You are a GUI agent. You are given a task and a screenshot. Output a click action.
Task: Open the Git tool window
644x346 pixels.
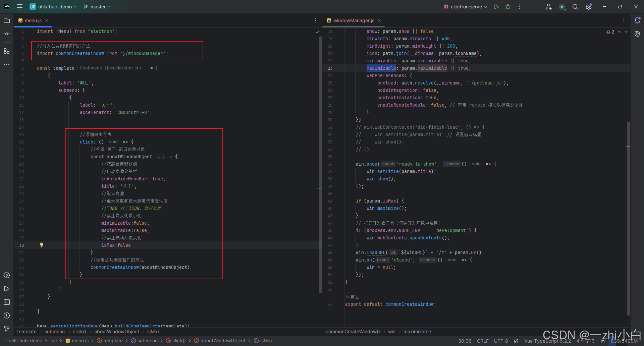tap(7, 329)
